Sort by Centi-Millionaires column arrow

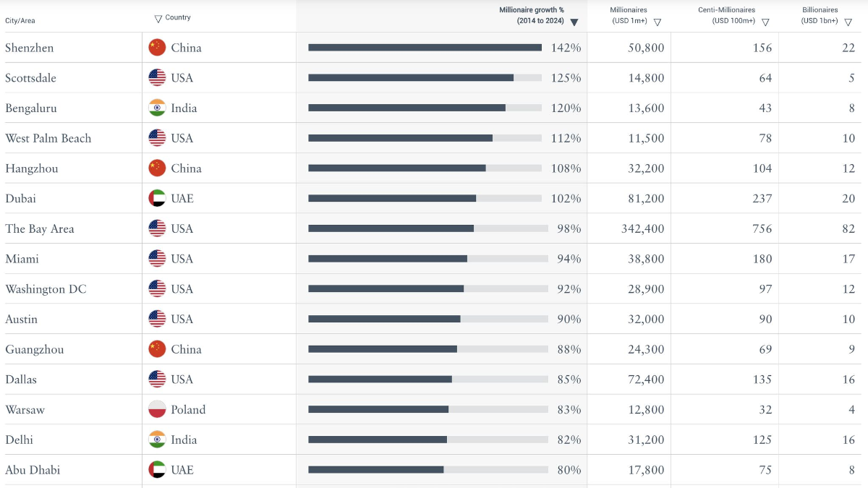coord(765,22)
